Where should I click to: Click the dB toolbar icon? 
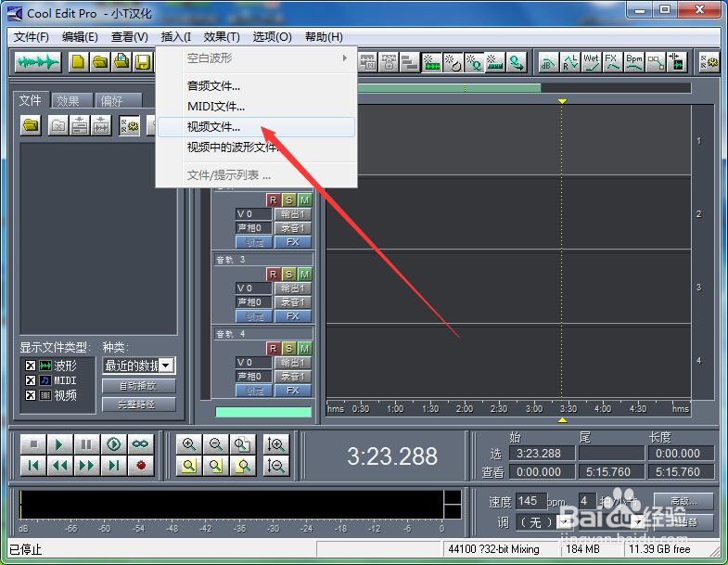(548, 62)
